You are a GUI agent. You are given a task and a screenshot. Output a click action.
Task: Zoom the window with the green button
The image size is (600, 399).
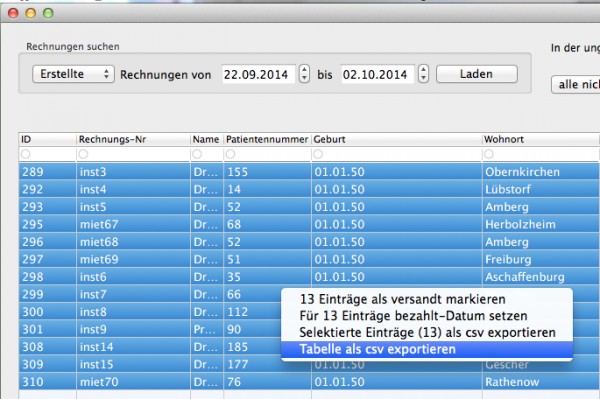click(48, 13)
